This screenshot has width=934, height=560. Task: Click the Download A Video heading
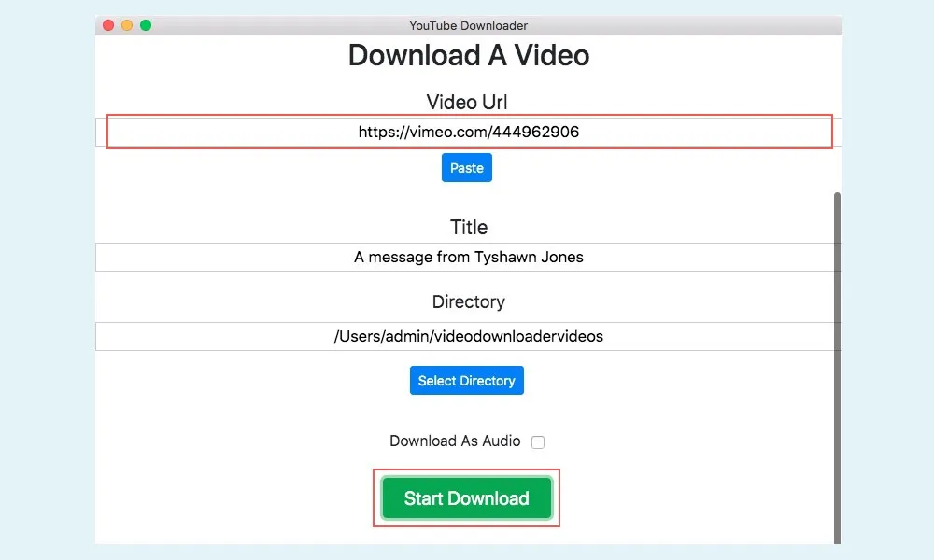[468, 56]
